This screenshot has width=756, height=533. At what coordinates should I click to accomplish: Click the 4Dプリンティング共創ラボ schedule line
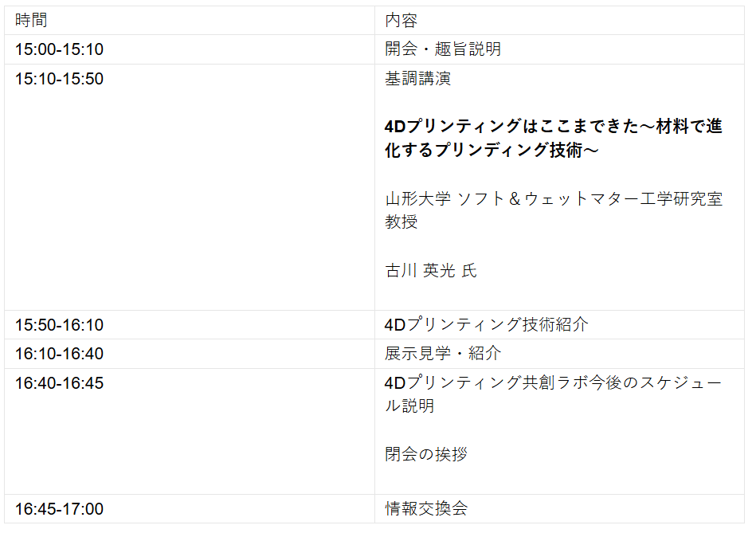(553, 383)
